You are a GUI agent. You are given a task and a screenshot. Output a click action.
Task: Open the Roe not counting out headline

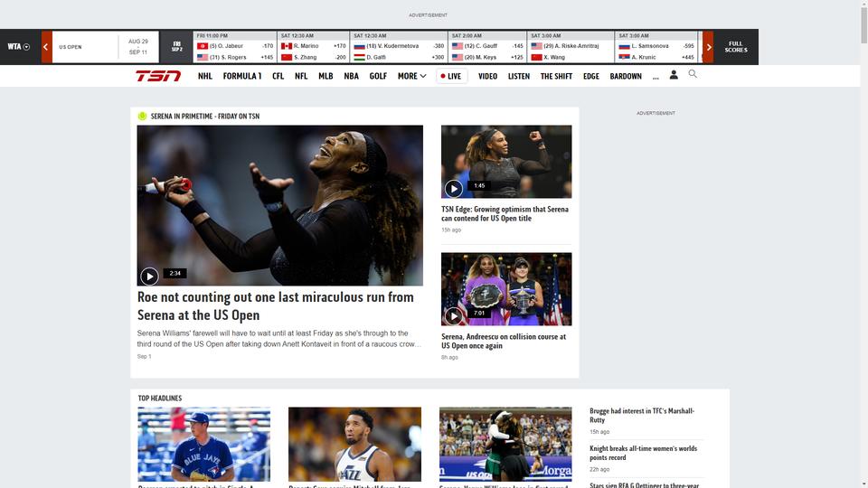pos(275,306)
